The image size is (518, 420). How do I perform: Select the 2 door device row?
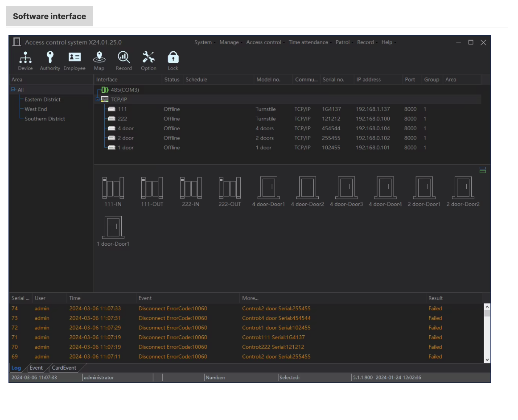125,138
